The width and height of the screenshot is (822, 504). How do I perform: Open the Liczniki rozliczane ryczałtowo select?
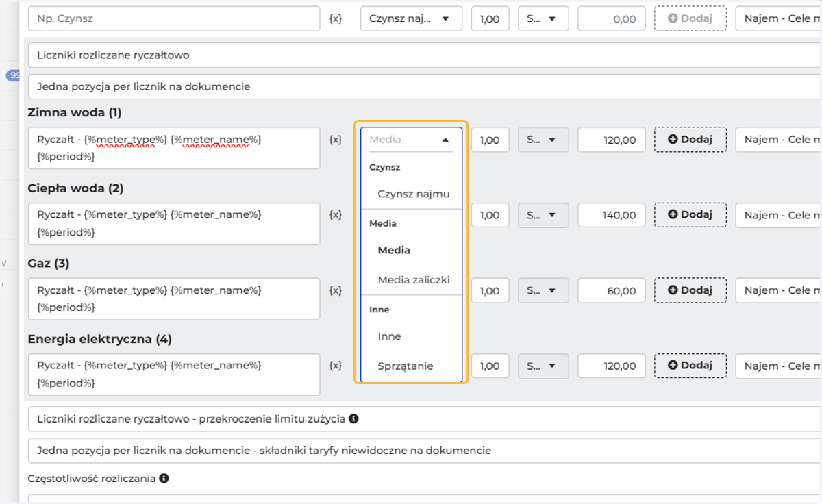(425, 55)
